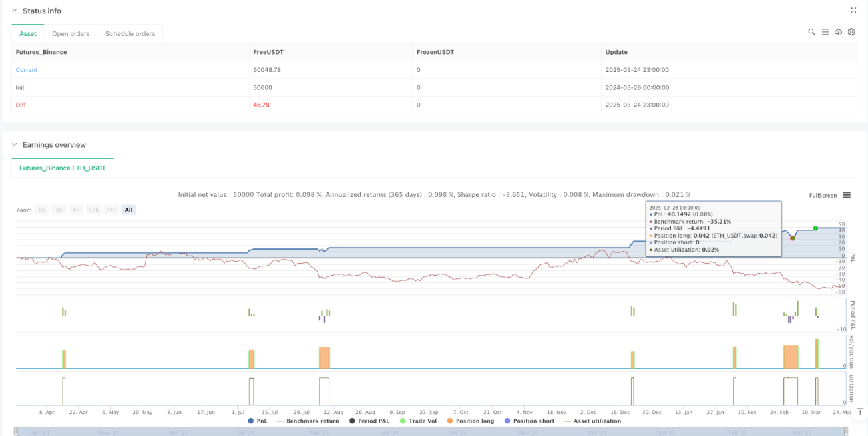Select the Futures_Binance.ETH_USDT tab
Viewport: 868px width, 436px height.
(x=63, y=168)
